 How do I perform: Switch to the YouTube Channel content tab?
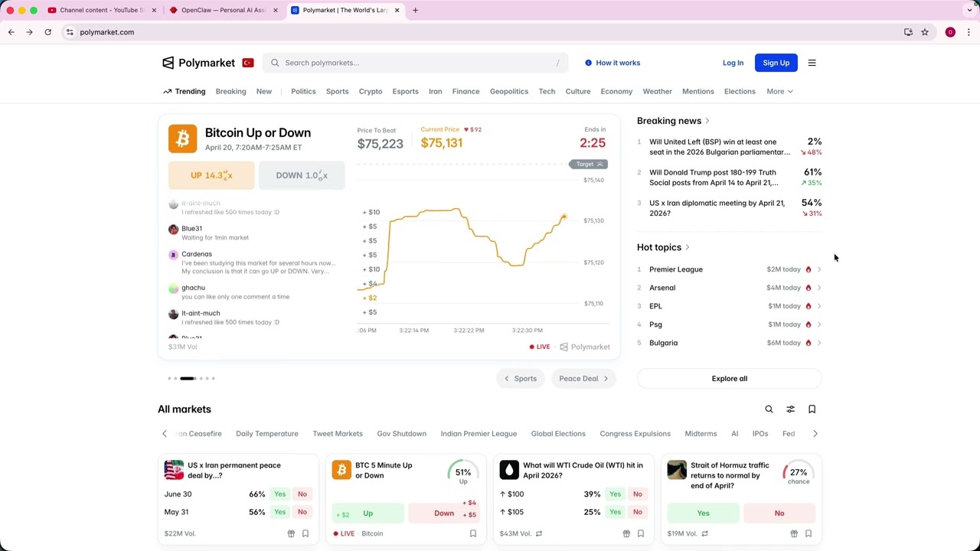[x=101, y=10]
